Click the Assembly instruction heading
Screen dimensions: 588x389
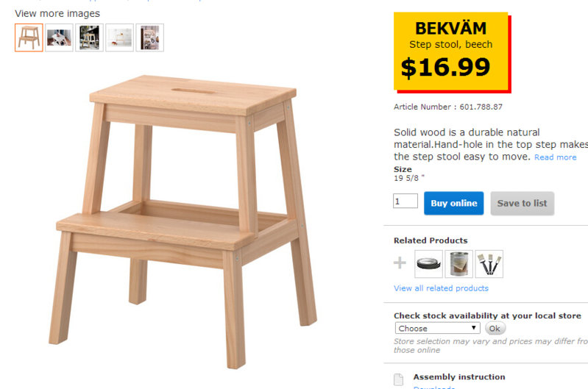(459, 376)
